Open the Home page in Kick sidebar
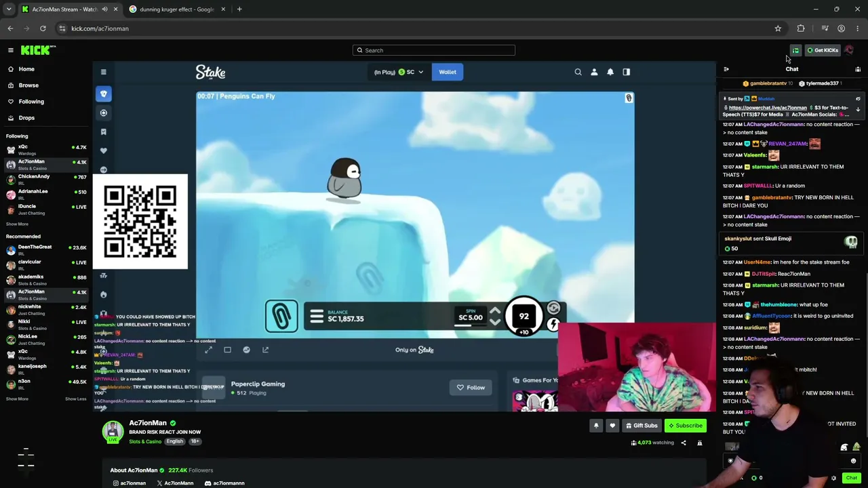 (26, 69)
